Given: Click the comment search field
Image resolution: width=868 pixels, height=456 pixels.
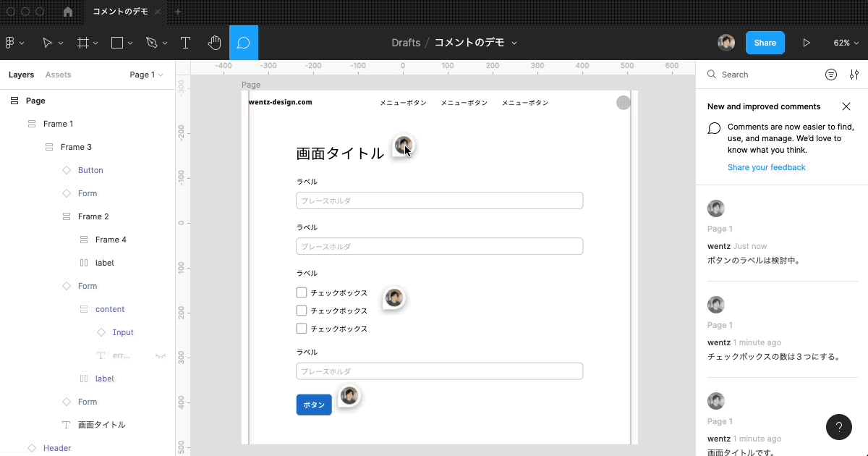Looking at the screenshot, I should 767,75.
